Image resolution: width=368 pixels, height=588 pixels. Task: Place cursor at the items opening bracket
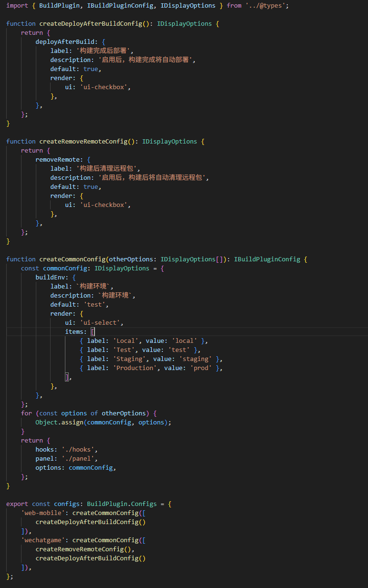93,332
